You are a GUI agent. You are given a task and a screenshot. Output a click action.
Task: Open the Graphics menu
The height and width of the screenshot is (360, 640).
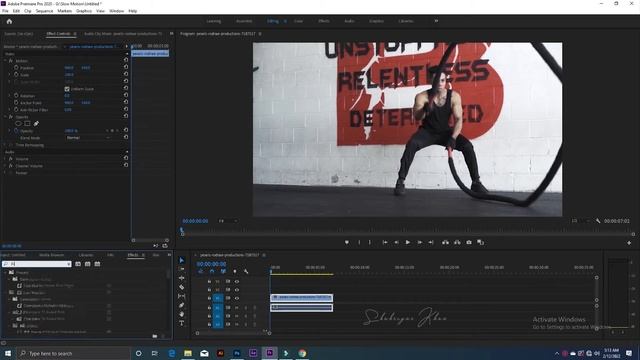tap(84, 11)
